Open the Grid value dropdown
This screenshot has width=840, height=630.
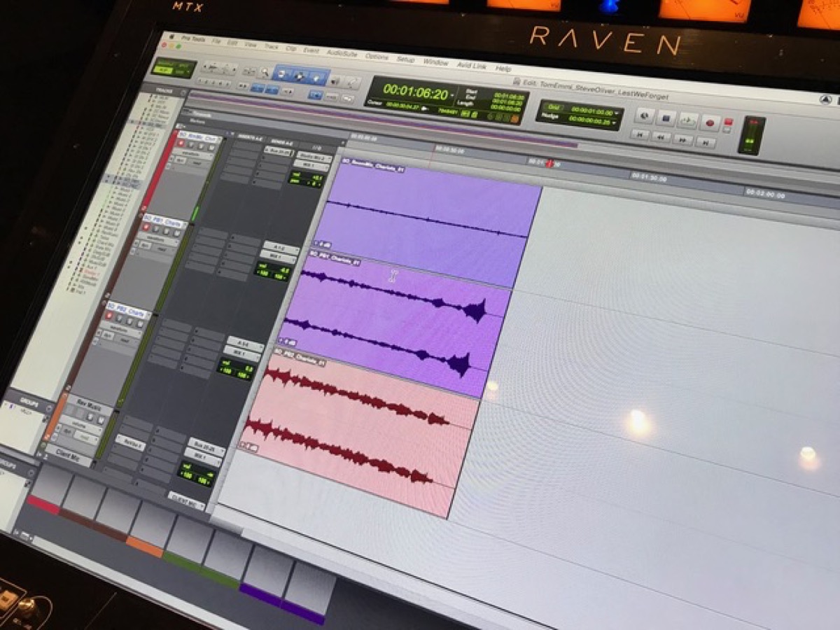pyautogui.click(x=617, y=112)
